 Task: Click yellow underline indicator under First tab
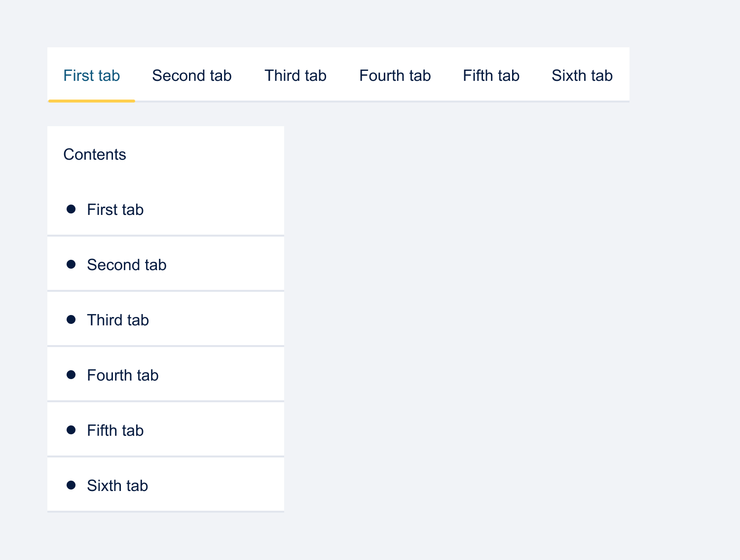click(92, 101)
